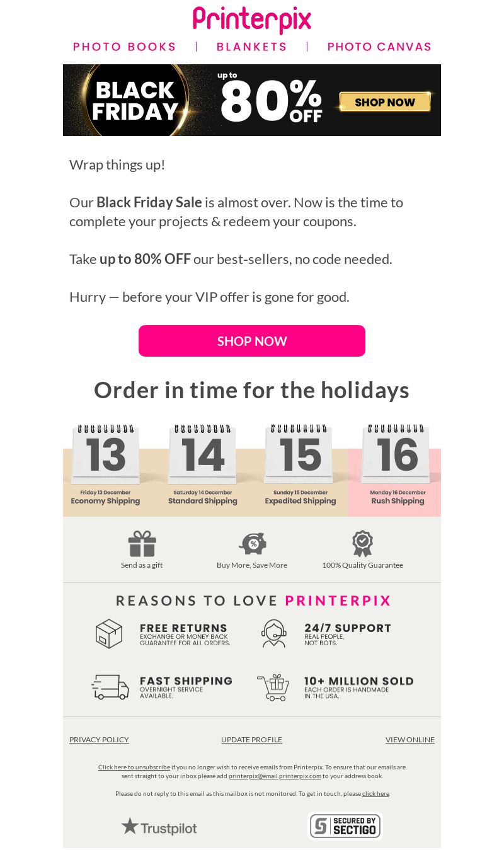Image resolution: width=504 pixels, height=850 pixels.
Task: Click the 100% Quality Guarantee ribbon badge
Action: click(x=362, y=543)
